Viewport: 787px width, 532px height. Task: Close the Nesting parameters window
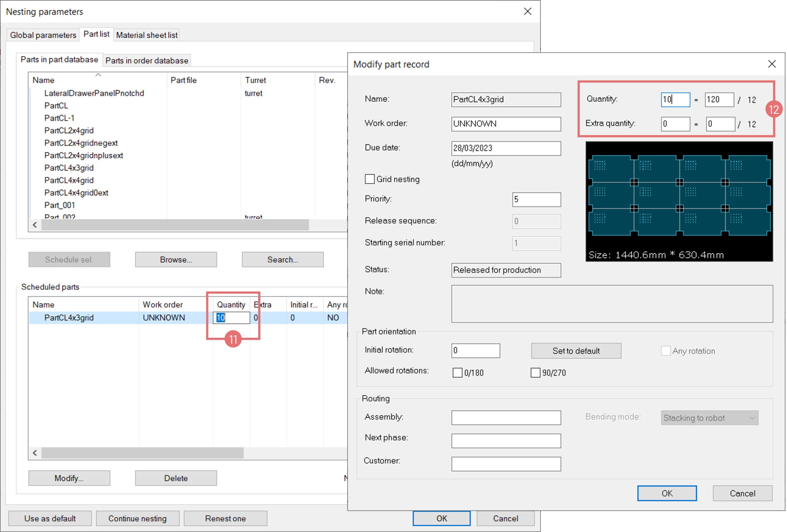pyautogui.click(x=527, y=11)
